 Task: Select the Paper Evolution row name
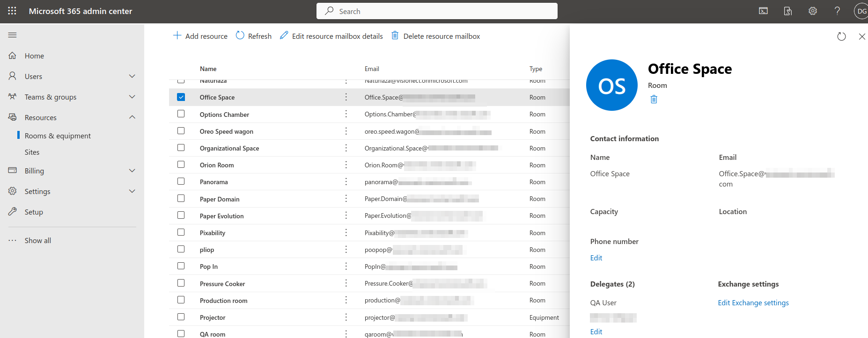(x=221, y=216)
